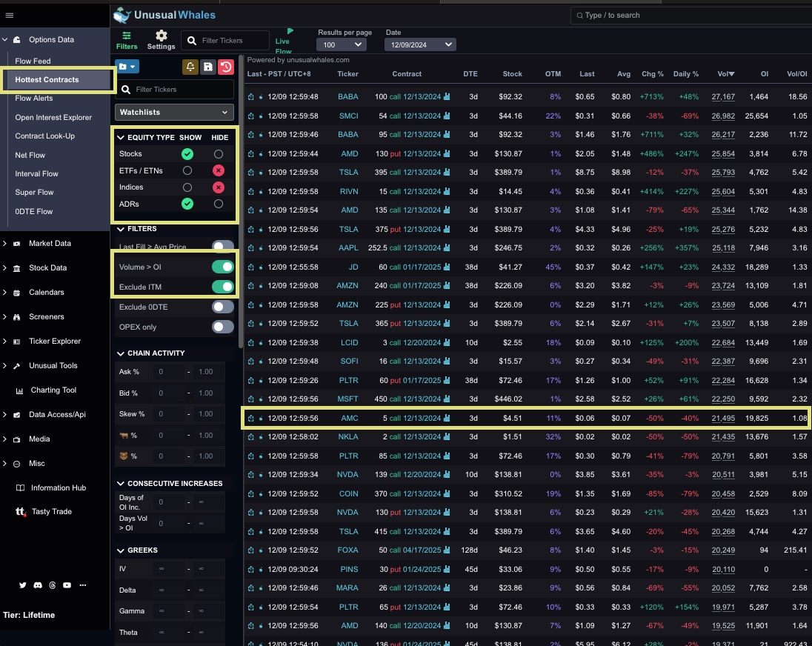Toggle Volume > OI filter off

[223, 267]
